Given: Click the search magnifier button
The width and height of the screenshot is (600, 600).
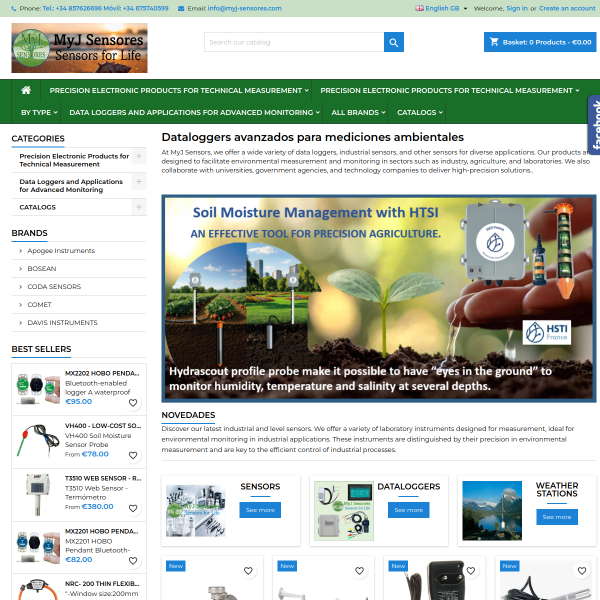Looking at the screenshot, I should (393, 42).
